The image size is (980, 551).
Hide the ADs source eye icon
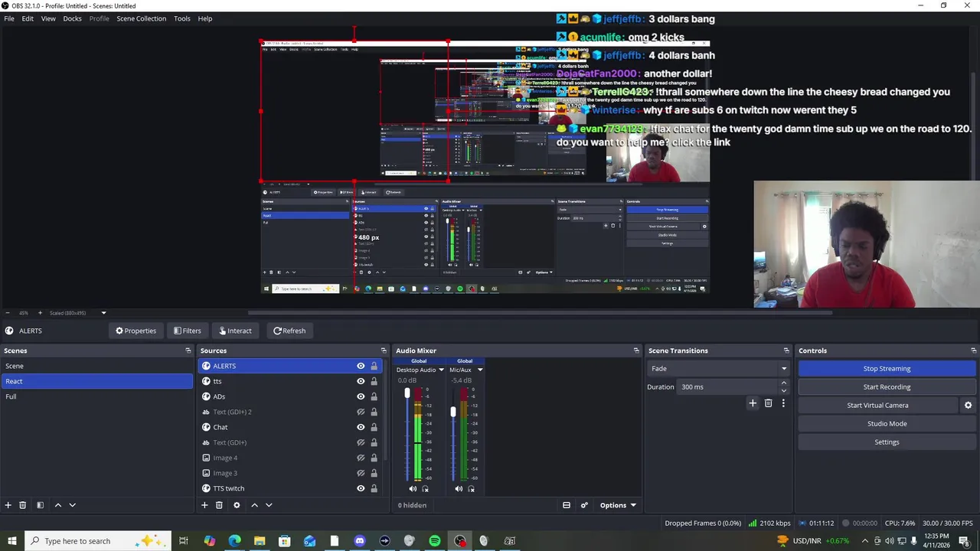361,396
